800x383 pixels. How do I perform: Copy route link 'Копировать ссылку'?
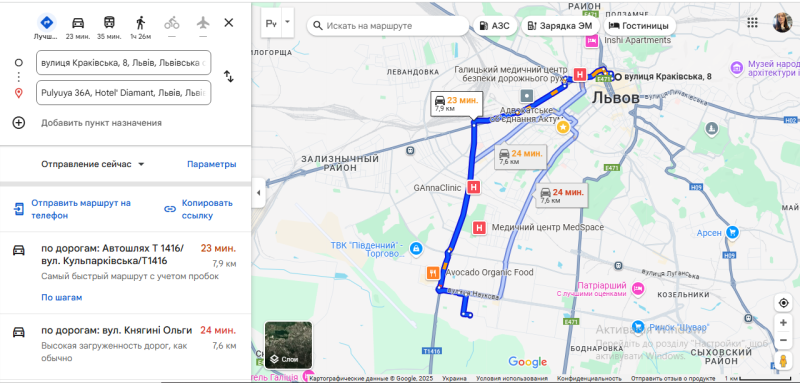[x=198, y=209]
